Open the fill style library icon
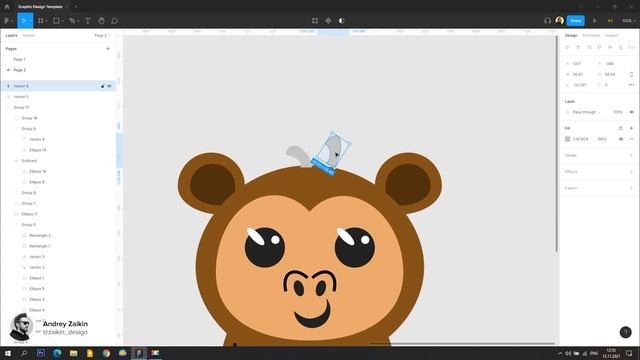The image size is (640, 360). 620,128
